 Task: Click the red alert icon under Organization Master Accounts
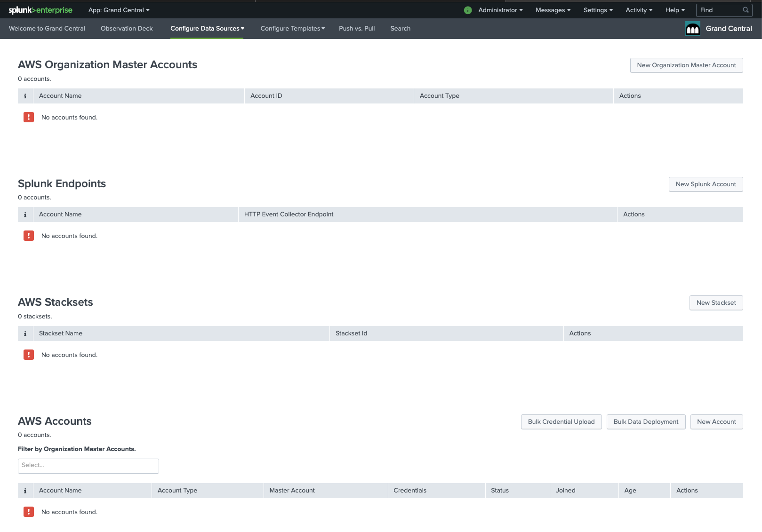tap(29, 117)
